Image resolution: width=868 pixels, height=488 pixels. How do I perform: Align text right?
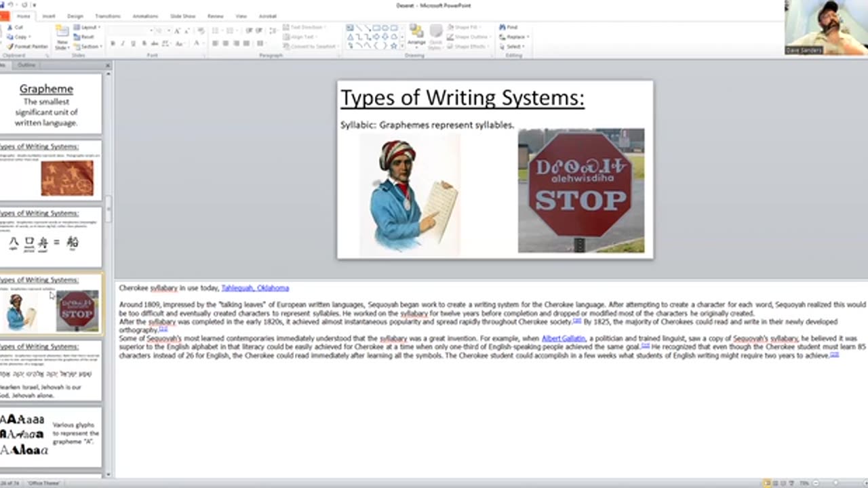tap(236, 43)
